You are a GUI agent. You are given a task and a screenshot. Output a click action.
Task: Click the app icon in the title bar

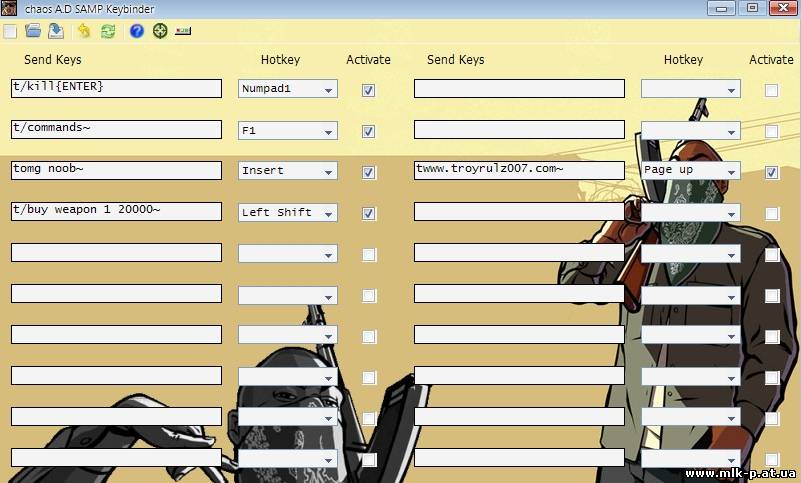click(9, 8)
